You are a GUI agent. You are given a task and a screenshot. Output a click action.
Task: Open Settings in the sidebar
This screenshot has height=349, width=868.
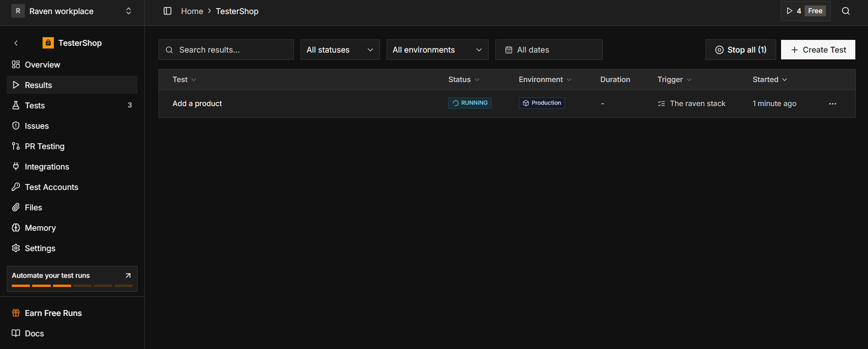point(72,248)
